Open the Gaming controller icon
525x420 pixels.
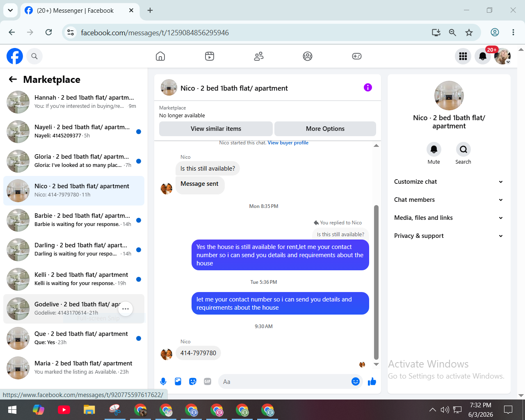(x=357, y=56)
